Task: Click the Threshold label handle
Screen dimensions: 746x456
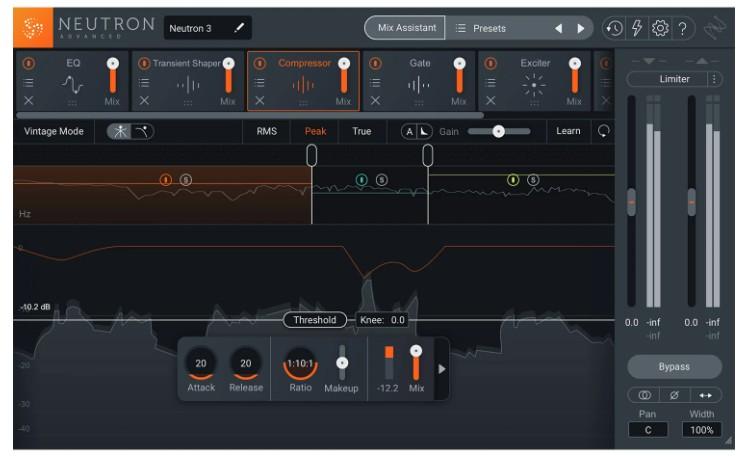Action: click(314, 320)
